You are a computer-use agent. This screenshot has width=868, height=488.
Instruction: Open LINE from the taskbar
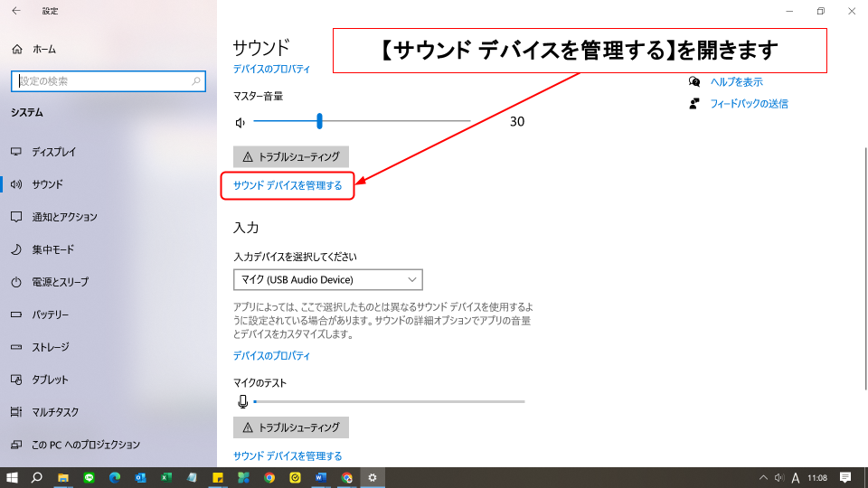[x=89, y=477]
